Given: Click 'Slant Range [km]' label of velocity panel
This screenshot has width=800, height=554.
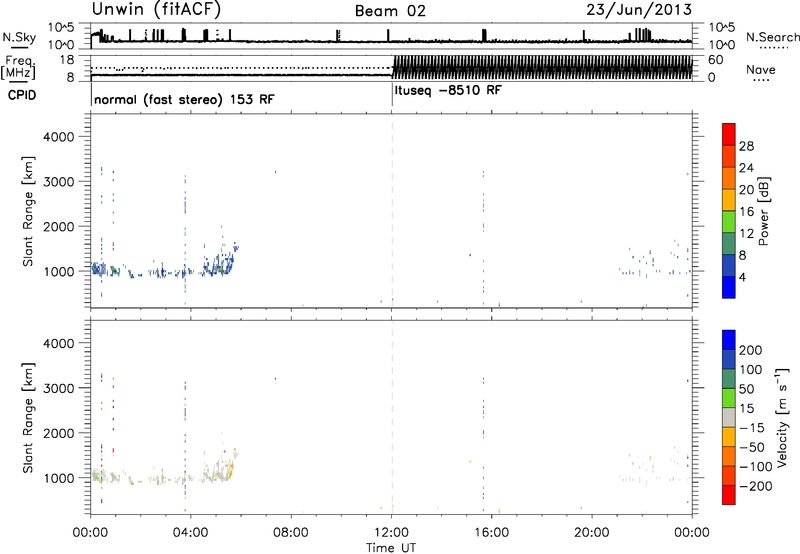Looking at the screenshot, I should [x=28, y=417].
